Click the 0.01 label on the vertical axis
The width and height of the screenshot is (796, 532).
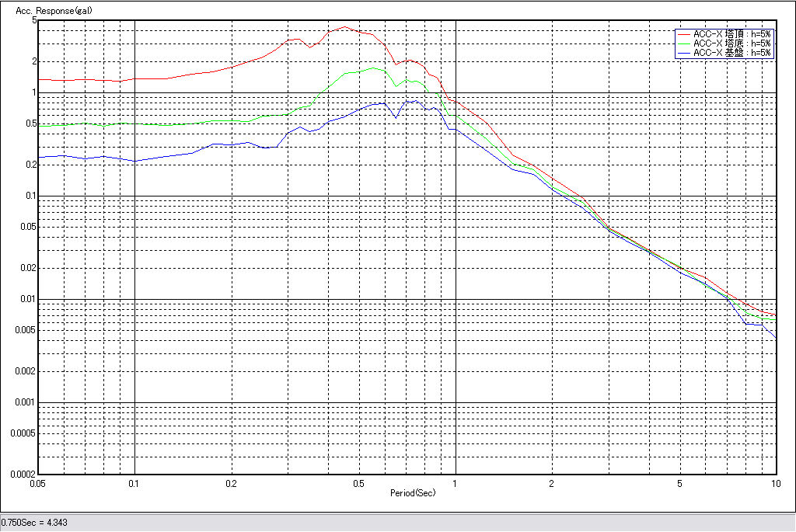pos(26,299)
